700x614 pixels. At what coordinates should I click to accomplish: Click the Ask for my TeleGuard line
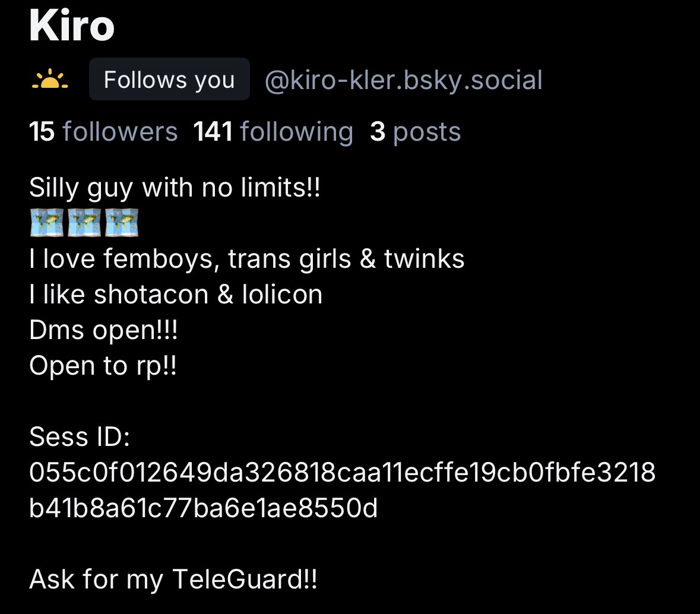click(x=173, y=579)
